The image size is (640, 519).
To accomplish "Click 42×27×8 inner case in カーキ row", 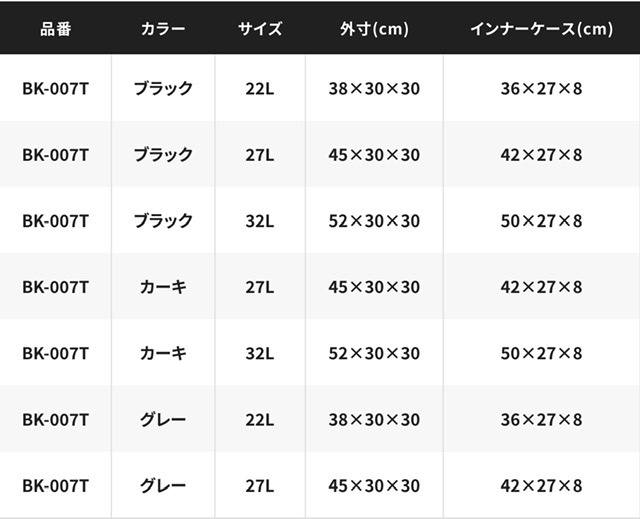I will tap(541, 287).
